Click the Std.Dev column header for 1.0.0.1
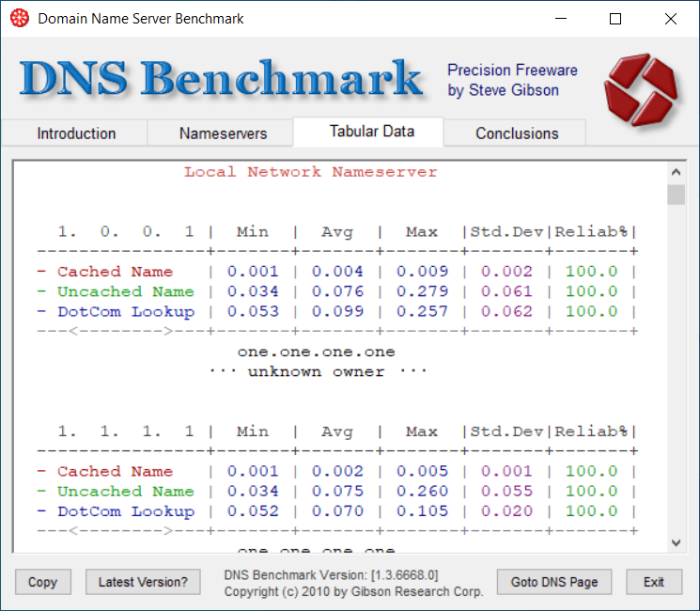Image resolution: width=700 pixels, height=611 pixels. point(506,231)
